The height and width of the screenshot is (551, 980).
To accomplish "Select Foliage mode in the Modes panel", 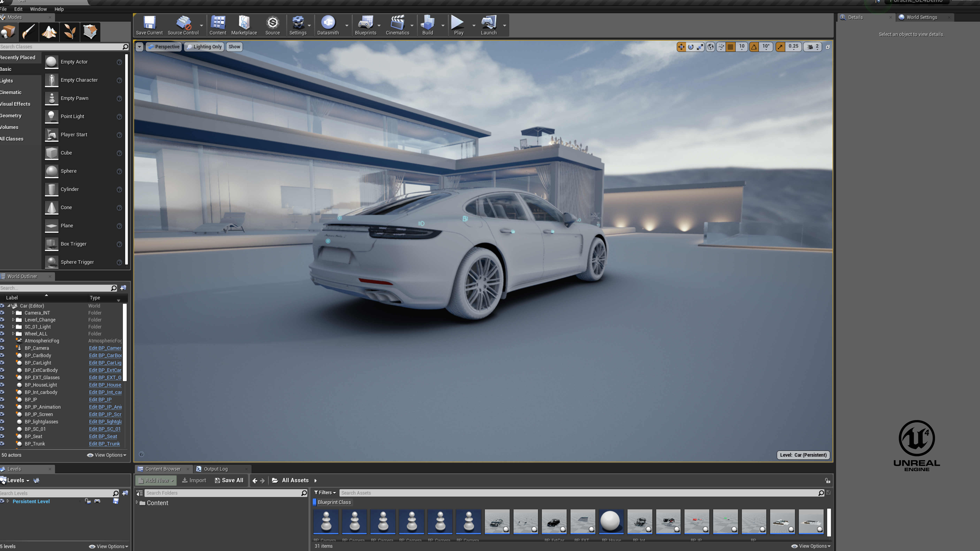I will (x=70, y=32).
